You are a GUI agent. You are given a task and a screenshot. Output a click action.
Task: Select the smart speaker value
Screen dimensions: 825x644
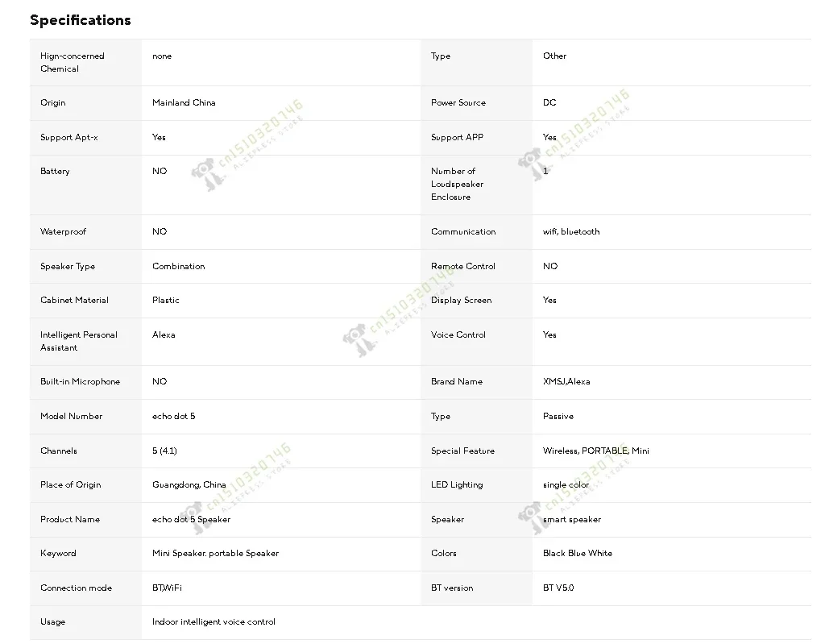(571, 520)
